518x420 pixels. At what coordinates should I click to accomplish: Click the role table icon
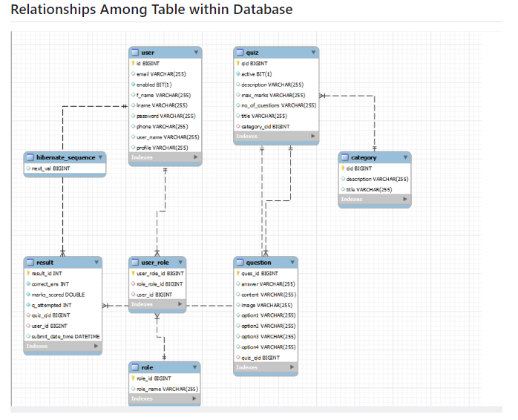135,367
